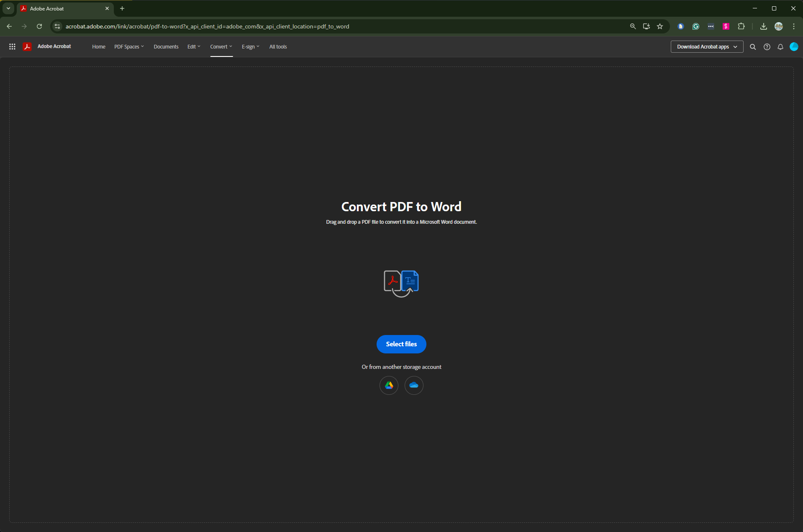Viewport: 803px width, 532px height.
Task: Click the PDF to Word conversion illustration
Action: click(401, 283)
